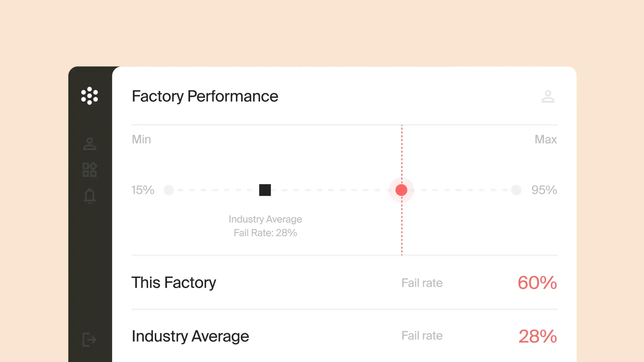This screenshot has height=362, width=644.
Task: Open the dashboard widgets sidebar icon
Action: pos(90,170)
